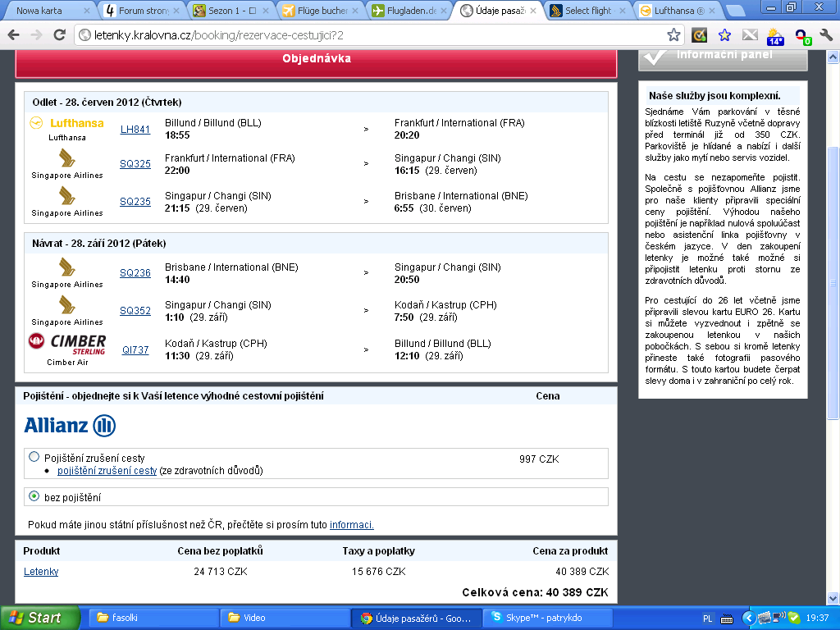Image resolution: width=840 pixels, height=630 pixels.
Task: Select the bez pojištění radio option
Action: tap(34, 496)
